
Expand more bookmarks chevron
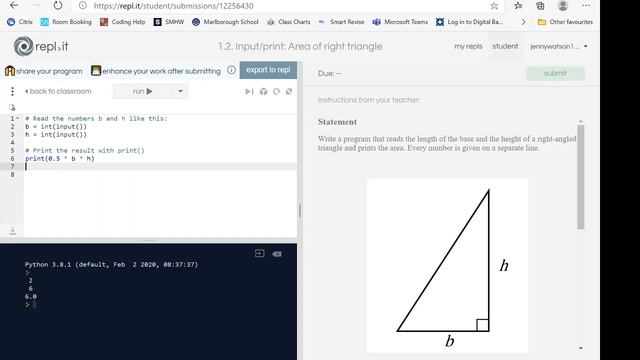pos(523,22)
